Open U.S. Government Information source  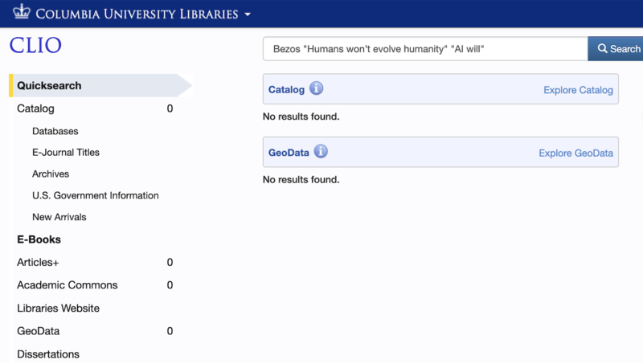pyautogui.click(x=96, y=195)
